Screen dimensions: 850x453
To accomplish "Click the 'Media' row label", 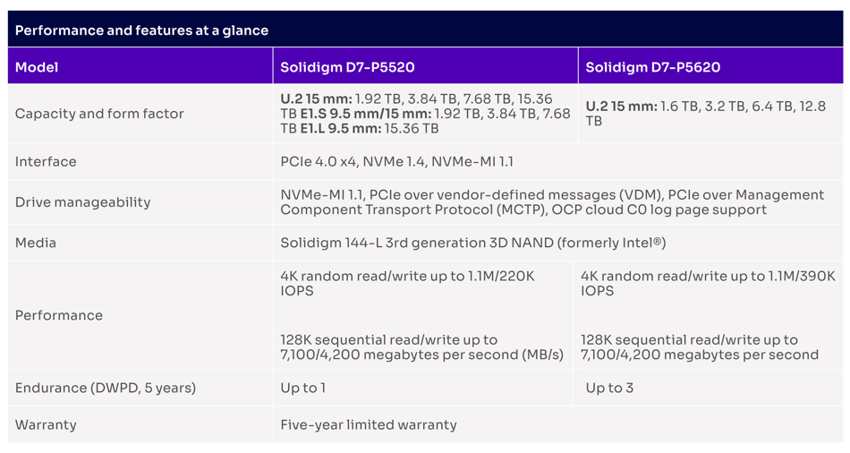I will point(35,243).
